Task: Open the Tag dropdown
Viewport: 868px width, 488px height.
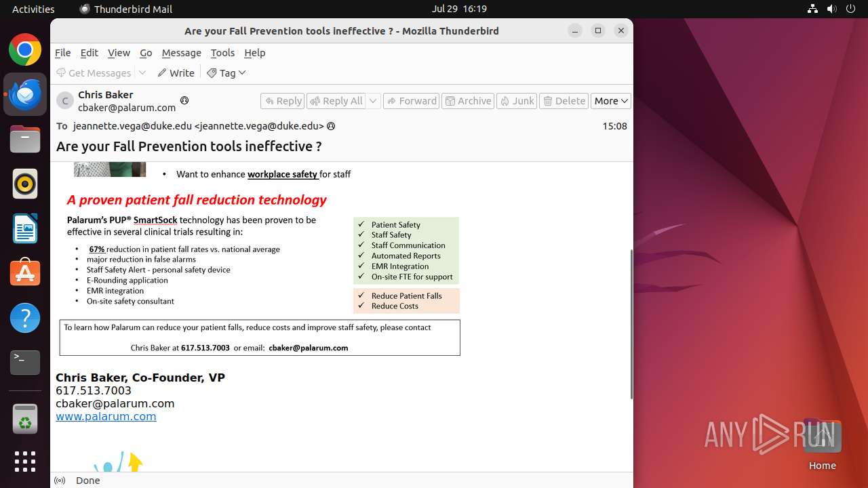Action: pos(226,73)
